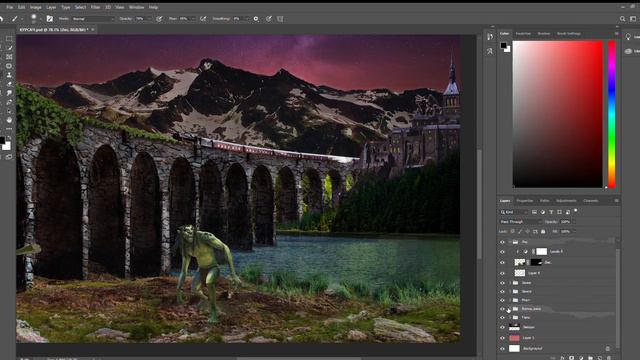Enable airbrush-style build-up icon
The height and width of the screenshot is (360, 640).
click(x=203, y=19)
